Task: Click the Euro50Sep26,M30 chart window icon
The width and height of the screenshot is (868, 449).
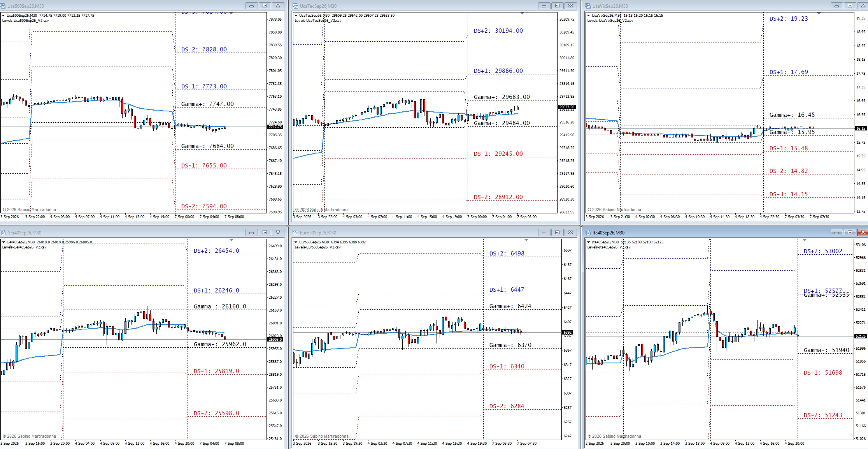Action: pyautogui.click(x=296, y=232)
